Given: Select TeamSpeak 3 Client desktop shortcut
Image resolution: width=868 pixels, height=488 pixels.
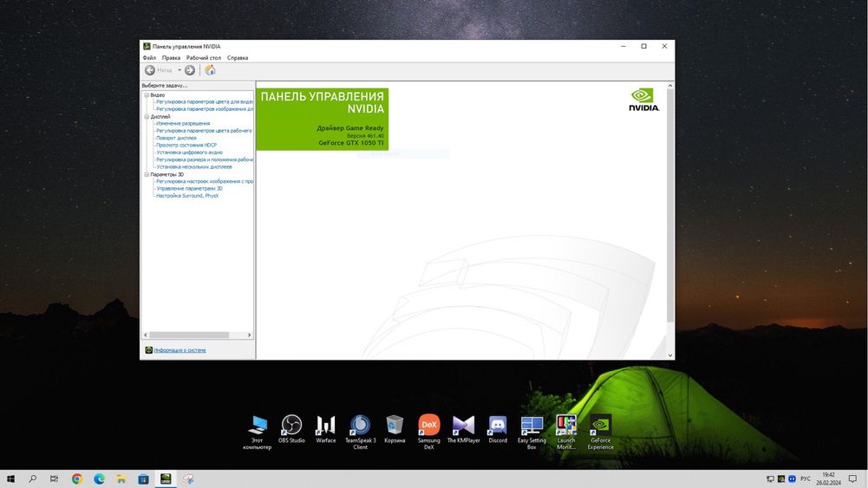Looking at the screenshot, I should point(361,433).
